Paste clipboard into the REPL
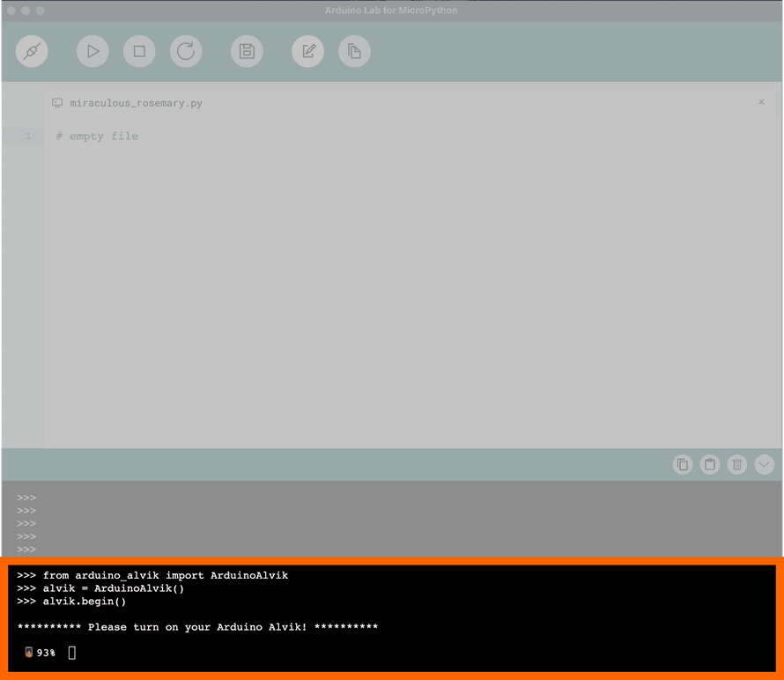The width and height of the screenshot is (784, 680). tap(710, 464)
